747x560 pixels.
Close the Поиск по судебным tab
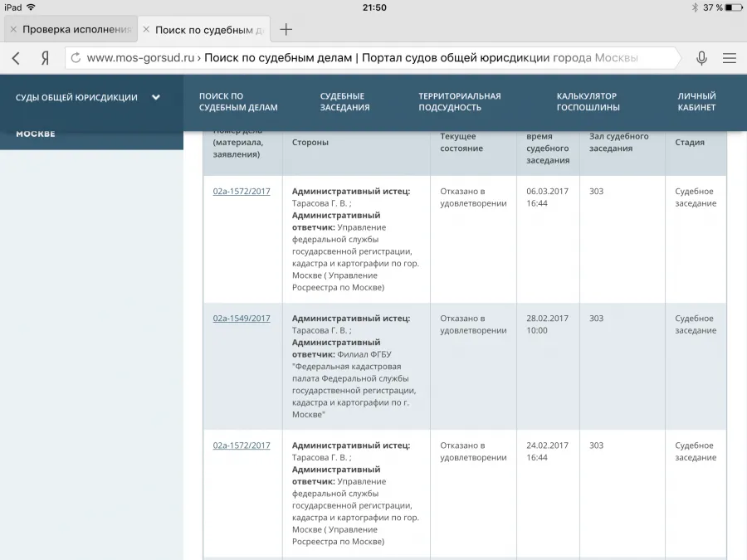pos(146,30)
